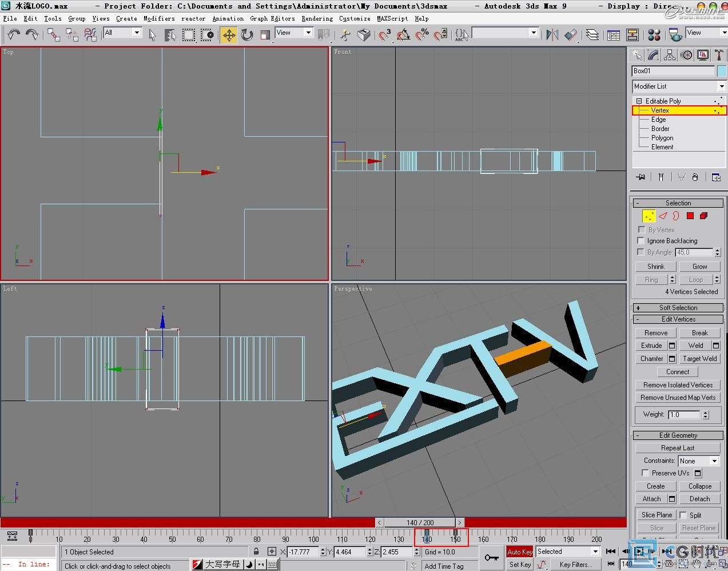Viewport: 728px width, 571px height.
Task: Click the Pin Stack icon
Action: (641, 177)
